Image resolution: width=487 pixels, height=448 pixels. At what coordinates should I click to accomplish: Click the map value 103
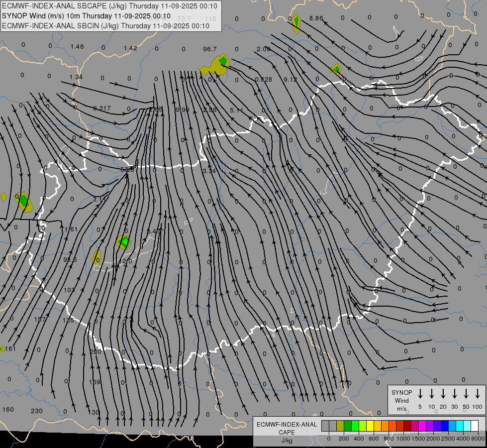69,290
